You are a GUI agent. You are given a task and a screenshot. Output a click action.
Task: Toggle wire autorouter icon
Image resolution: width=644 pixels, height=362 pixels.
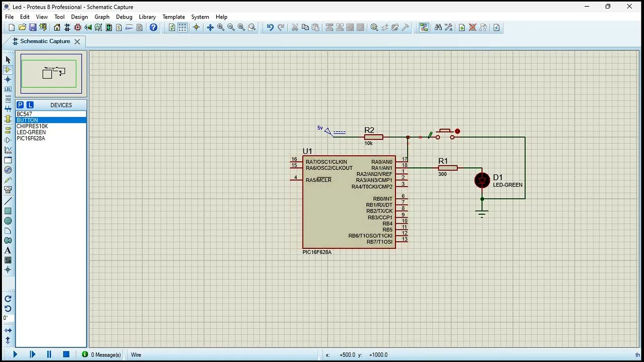(x=424, y=28)
